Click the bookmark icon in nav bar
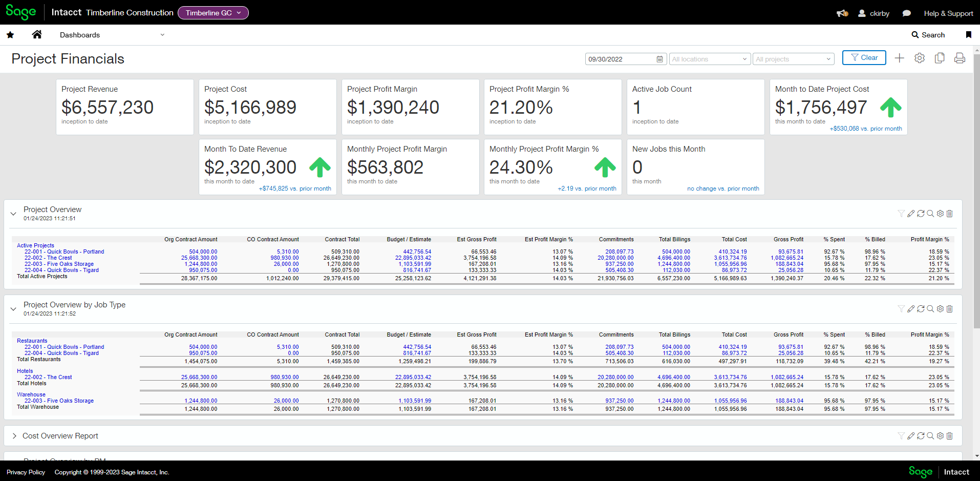Screen dimensions: 980x481 [968, 35]
